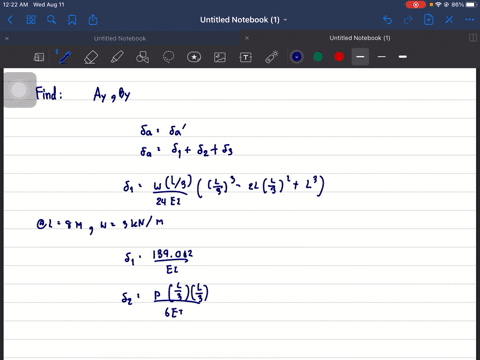Select the Lasso tool

point(168,57)
